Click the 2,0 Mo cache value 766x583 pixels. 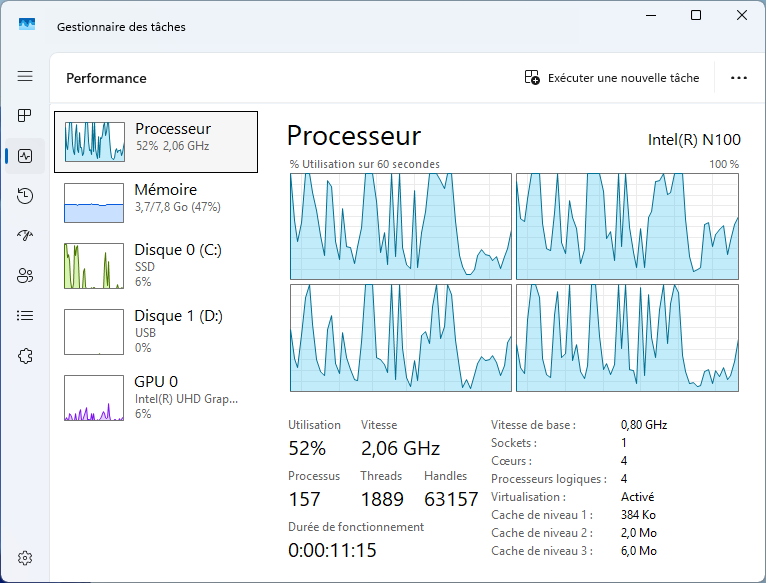coord(638,533)
